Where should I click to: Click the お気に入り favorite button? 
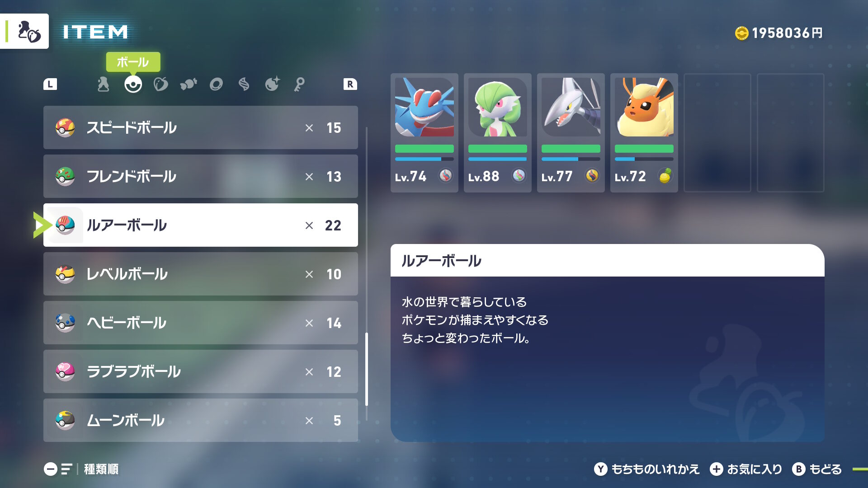(746, 469)
